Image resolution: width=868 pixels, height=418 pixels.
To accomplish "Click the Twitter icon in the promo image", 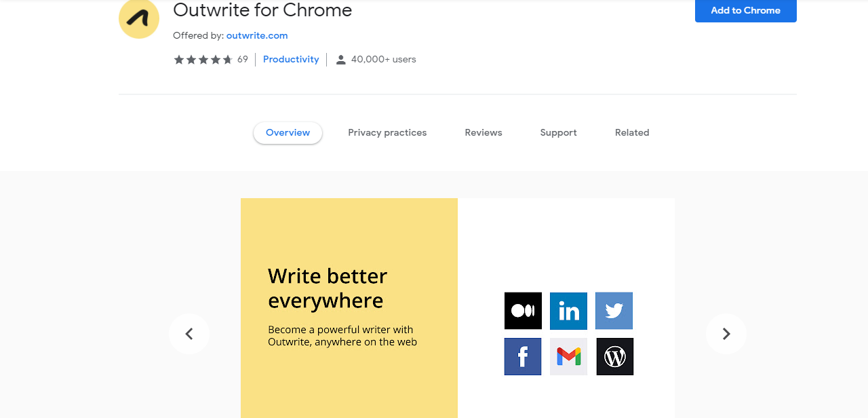I will point(614,311).
